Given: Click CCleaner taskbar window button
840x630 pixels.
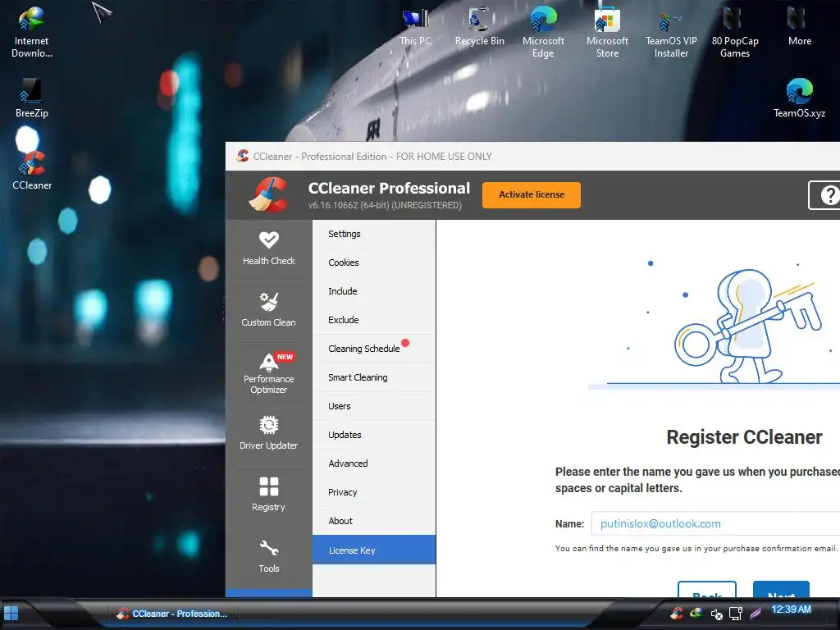Looking at the screenshot, I should (172, 614).
